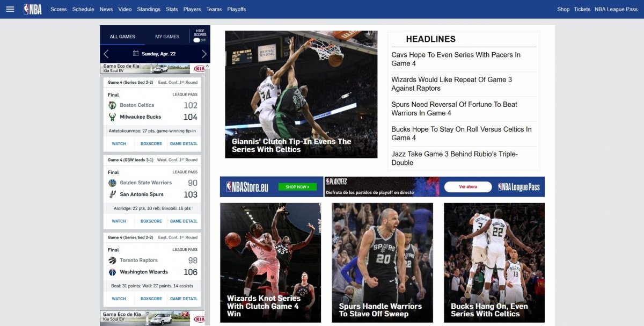The image size is (644, 326).
Task: Open Bucks Hang On story card
Action: [x=494, y=263]
